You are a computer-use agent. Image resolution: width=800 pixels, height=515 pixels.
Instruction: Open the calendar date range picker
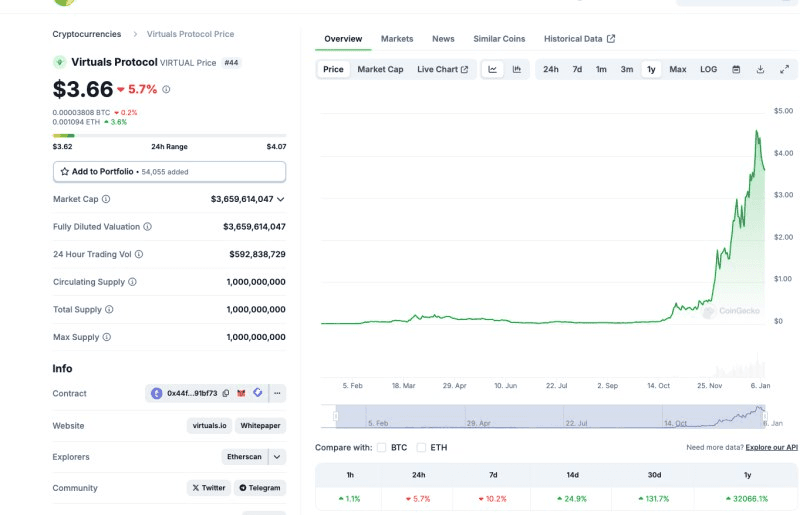[736, 69]
